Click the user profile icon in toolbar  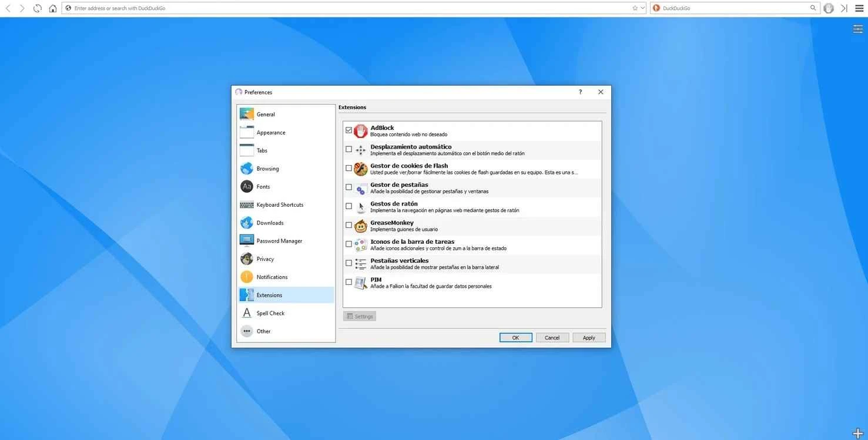[829, 8]
